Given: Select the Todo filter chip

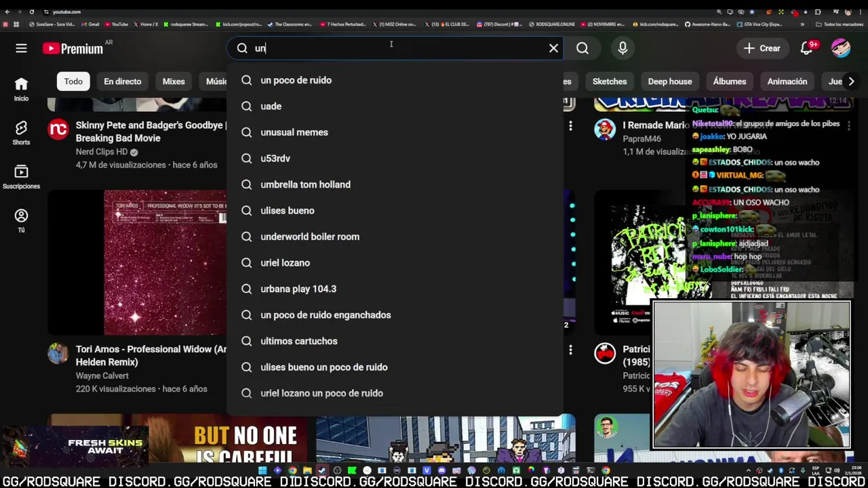Looking at the screenshot, I should [x=73, y=81].
